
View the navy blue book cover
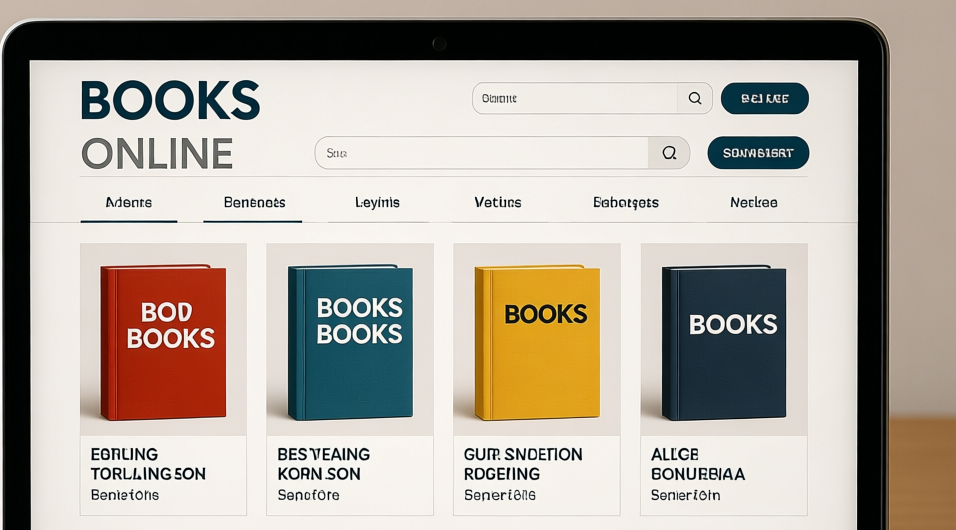click(724, 340)
